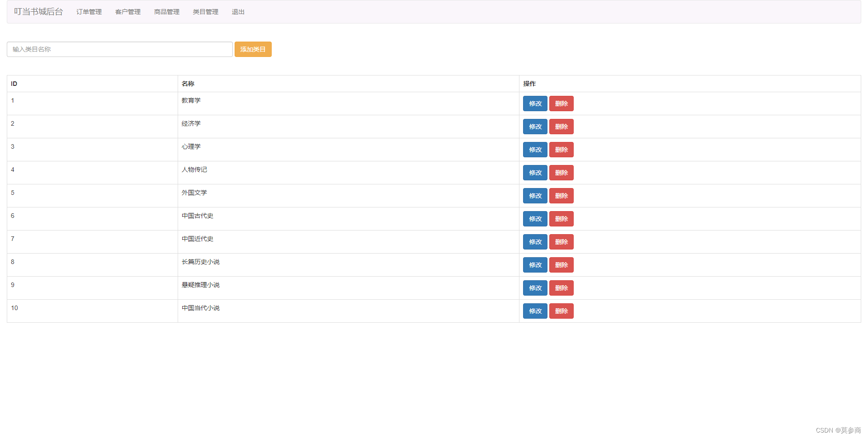Delete 中国古代史 category

(561, 219)
